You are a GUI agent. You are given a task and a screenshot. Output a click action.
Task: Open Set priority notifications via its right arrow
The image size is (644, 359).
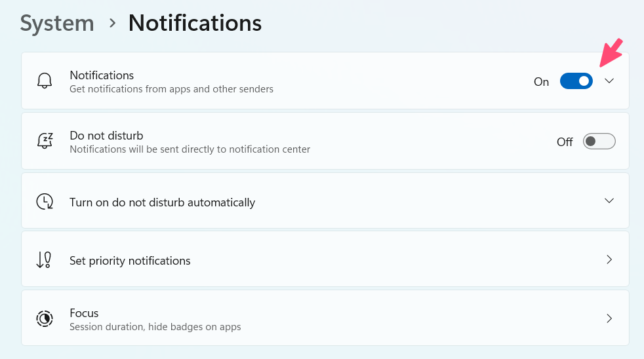[609, 260]
